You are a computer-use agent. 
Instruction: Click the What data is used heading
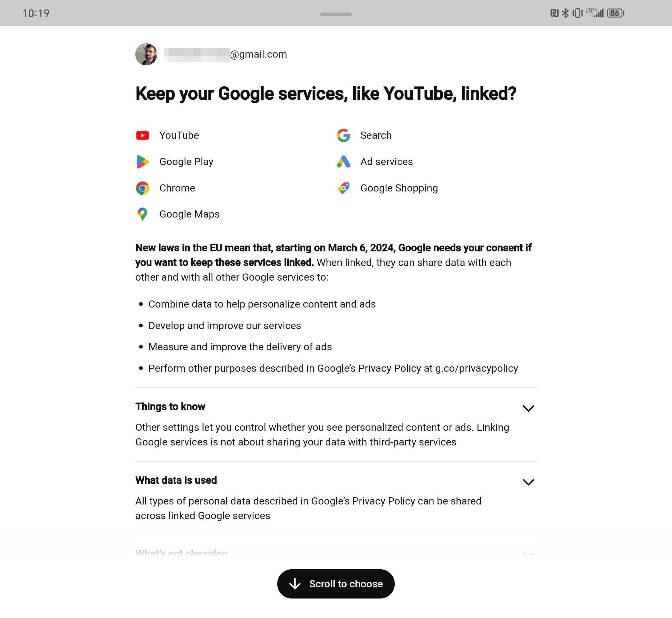pyautogui.click(x=176, y=480)
